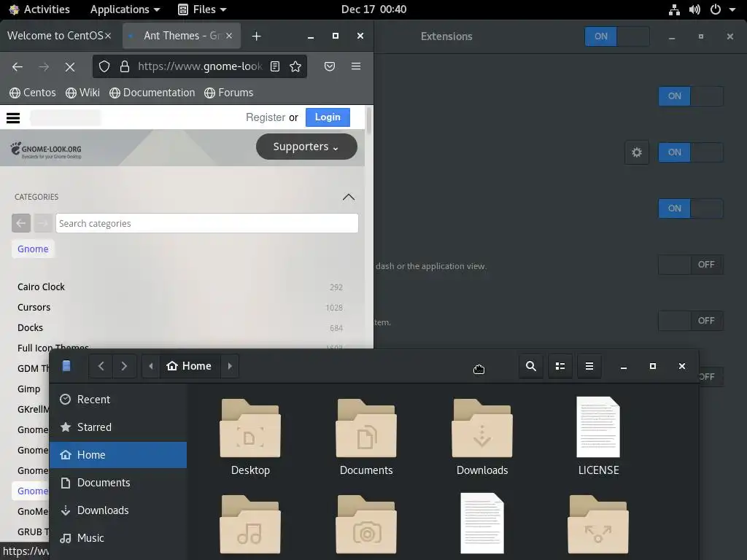Viewport: 747px width, 560px height.
Task: Close the Welcome to CentOS tab
Action: [108, 36]
